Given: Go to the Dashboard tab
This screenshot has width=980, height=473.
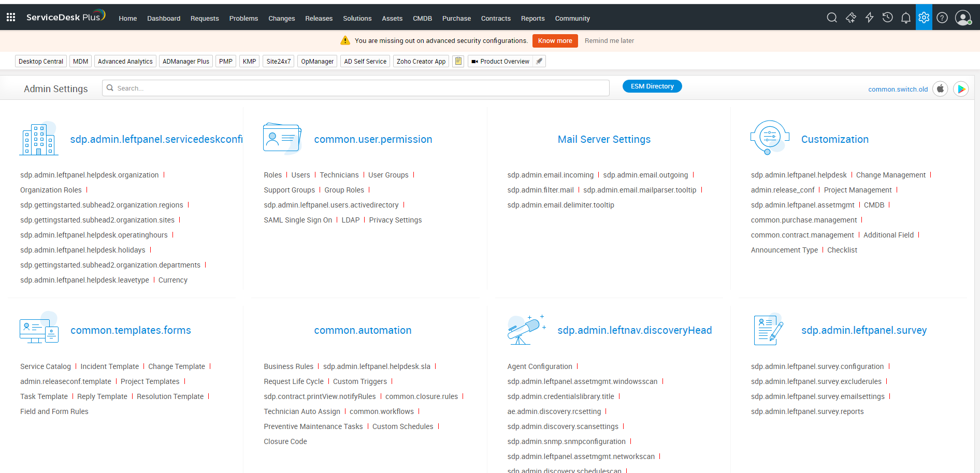Looking at the screenshot, I should pos(164,18).
